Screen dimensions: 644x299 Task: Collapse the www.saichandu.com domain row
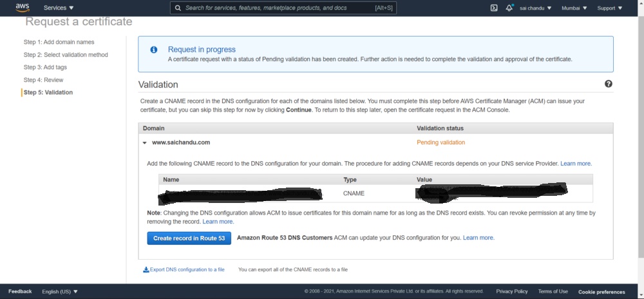144,143
